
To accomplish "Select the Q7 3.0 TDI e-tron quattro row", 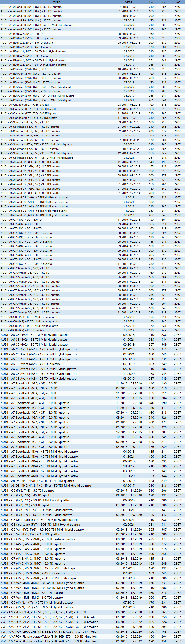I will (38, 539).
